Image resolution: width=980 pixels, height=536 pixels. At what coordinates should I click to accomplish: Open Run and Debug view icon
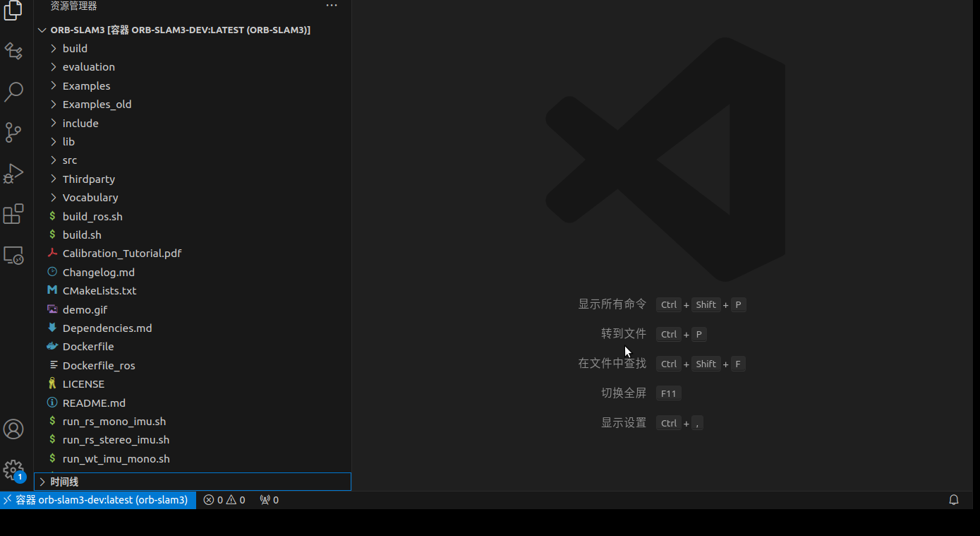(x=13, y=173)
